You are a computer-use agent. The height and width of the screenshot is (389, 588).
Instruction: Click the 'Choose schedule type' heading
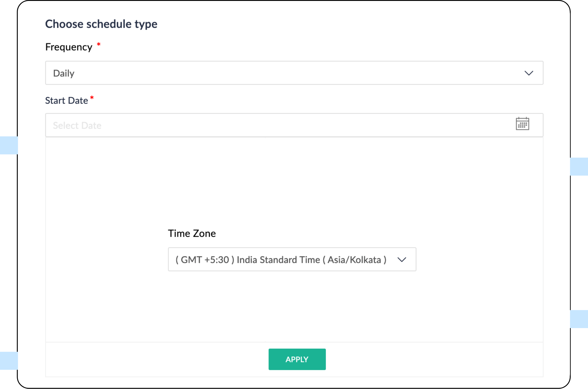pos(101,24)
